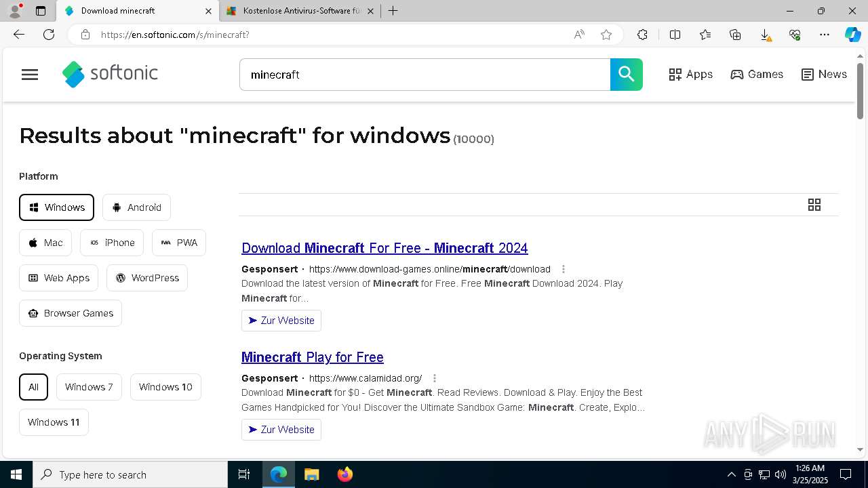Viewport: 868px width, 488px height.
Task: Filter by Windows 11
Action: [54, 422]
